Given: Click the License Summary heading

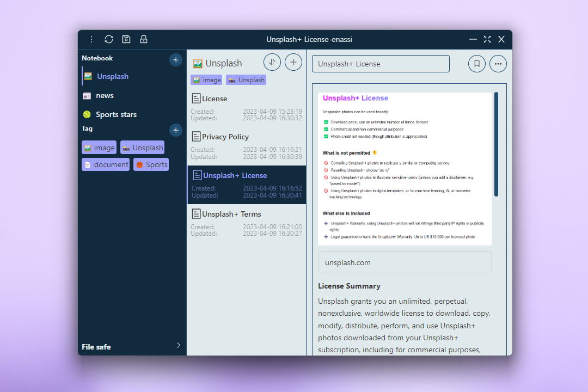Looking at the screenshot, I should pos(349,286).
